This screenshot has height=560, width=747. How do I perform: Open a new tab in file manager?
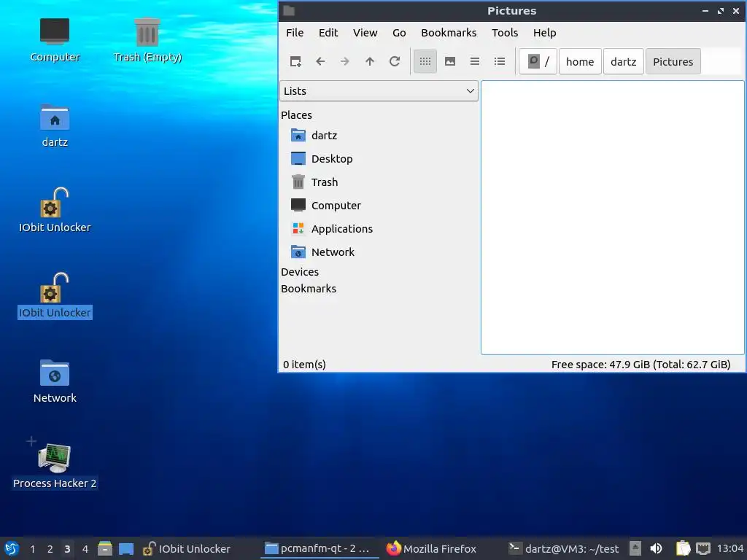(x=295, y=61)
